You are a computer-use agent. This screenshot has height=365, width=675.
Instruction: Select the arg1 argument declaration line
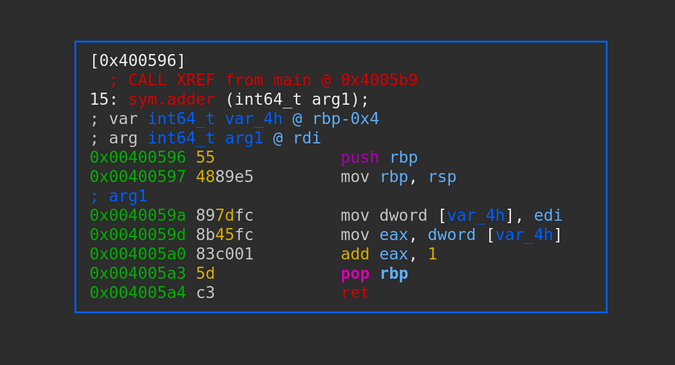205,138
